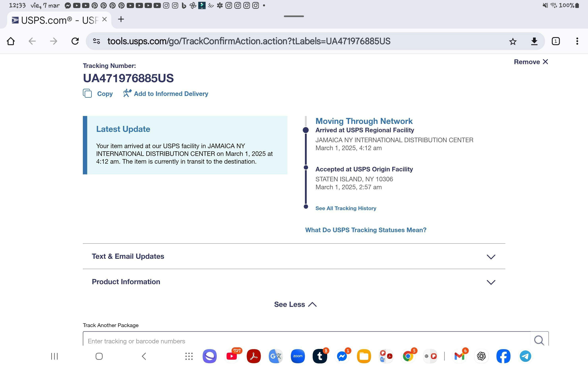This screenshot has width=588, height=367.
Task: Click the magnifier search icon for tracking
Action: click(x=539, y=340)
